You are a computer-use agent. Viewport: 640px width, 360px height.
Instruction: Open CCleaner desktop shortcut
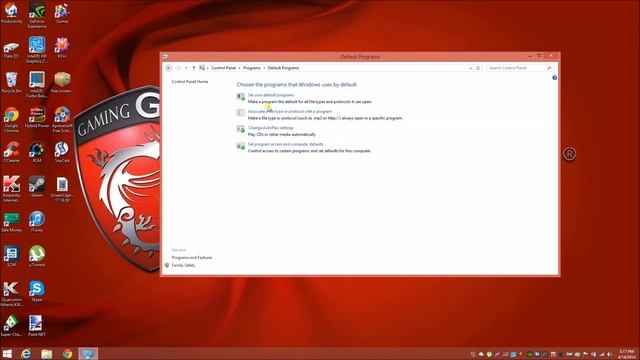coord(11,152)
